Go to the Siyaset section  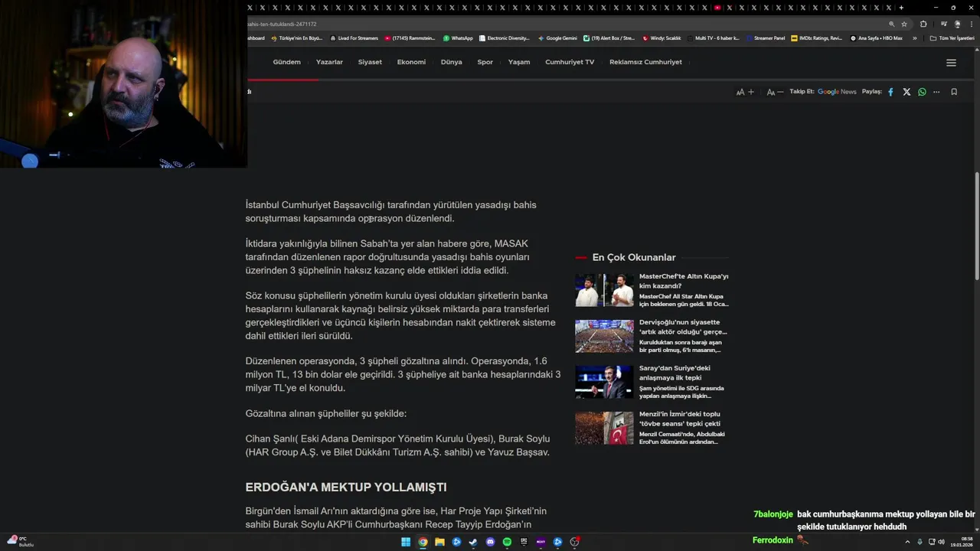[x=370, y=62]
